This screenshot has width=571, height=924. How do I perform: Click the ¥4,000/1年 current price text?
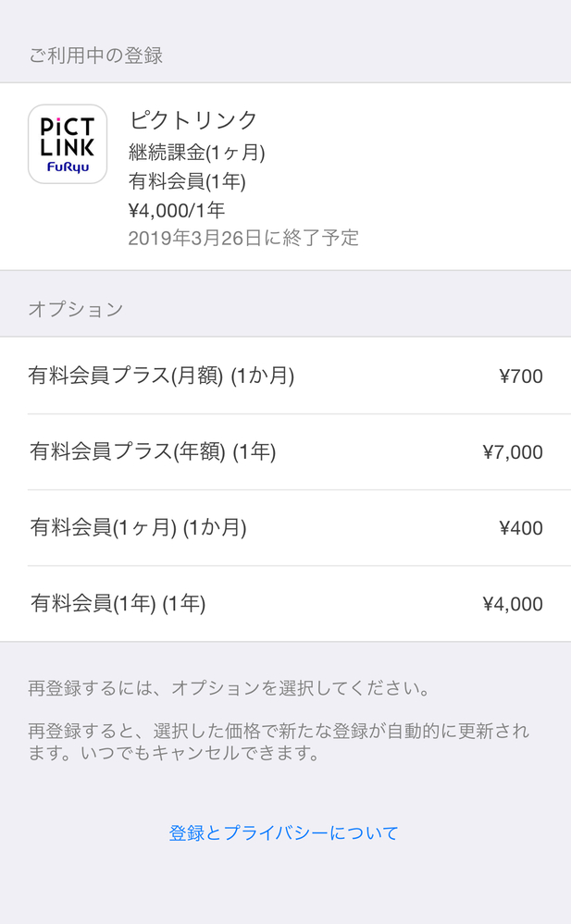click(x=176, y=210)
